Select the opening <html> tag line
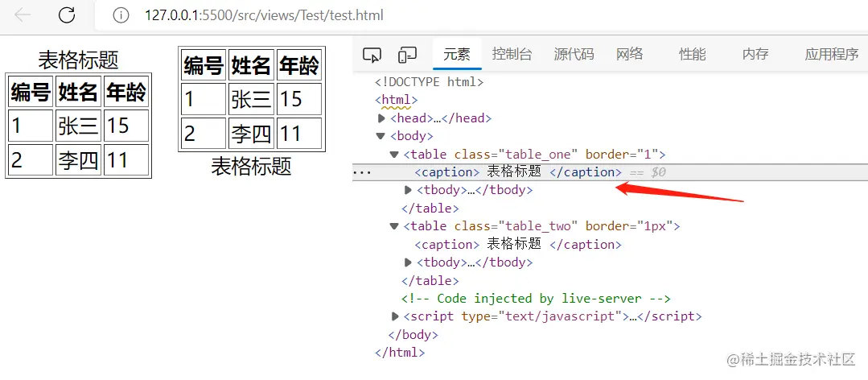Image resolution: width=868 pixels, height=380 pixels. click(397, 101)
